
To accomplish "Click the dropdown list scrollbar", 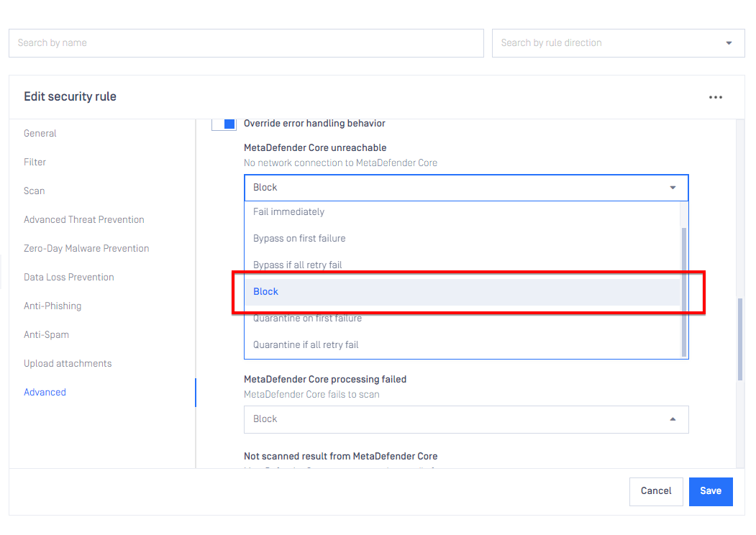I will 683,292.
